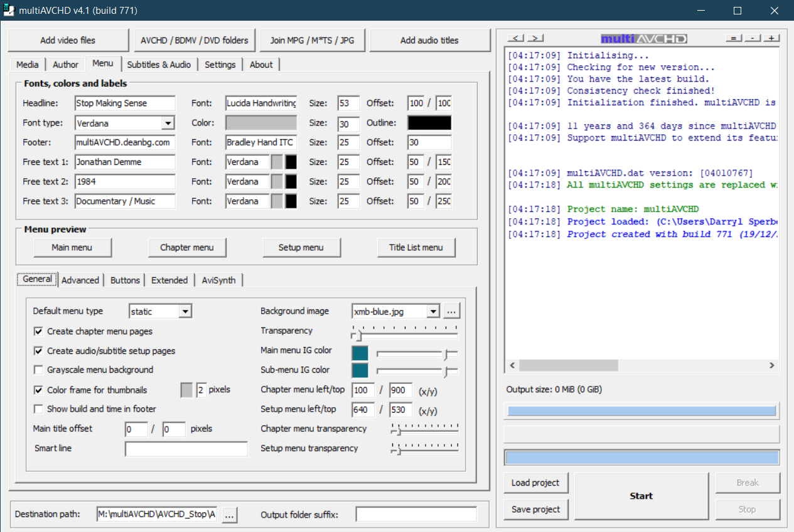Browse for a background image file
Screen dimensions: 794x532
(452, 311)
